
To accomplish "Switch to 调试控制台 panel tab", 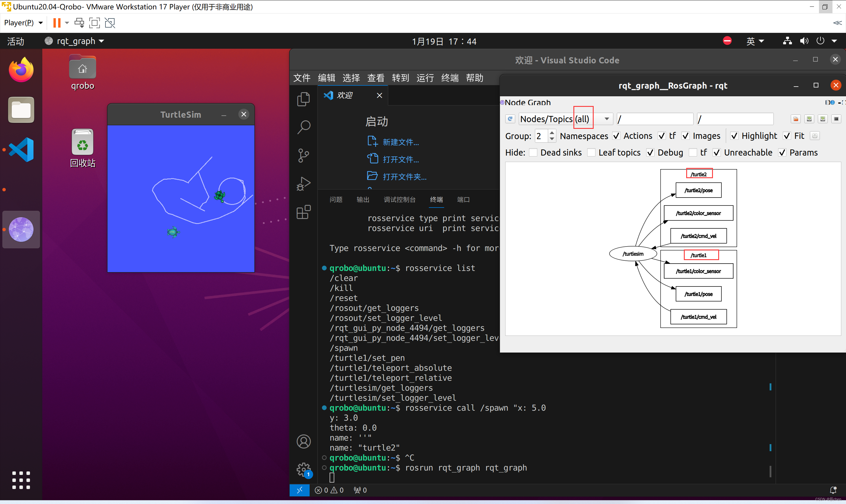I will coord(399,200).
